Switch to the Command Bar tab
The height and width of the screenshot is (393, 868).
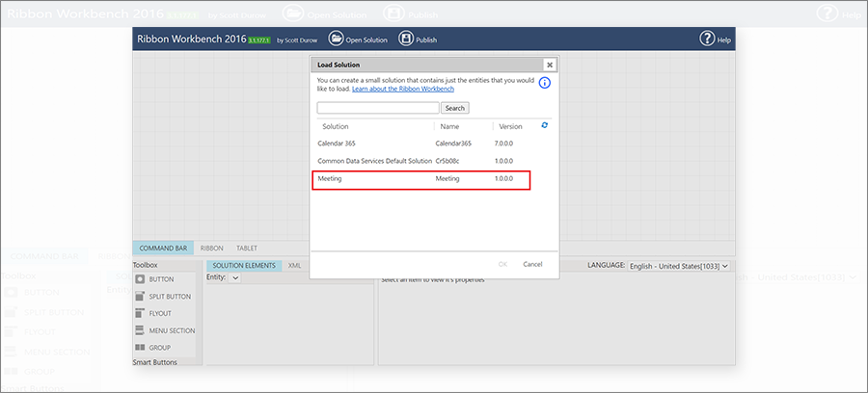click(163, 249)
